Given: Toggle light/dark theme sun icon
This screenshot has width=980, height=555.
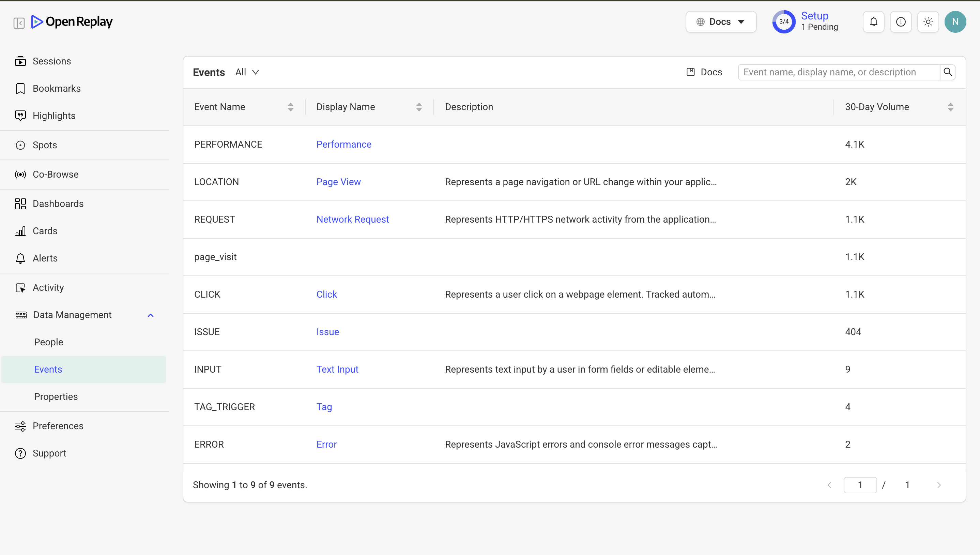Looking at the screenshot, I should tap(928, 22).
